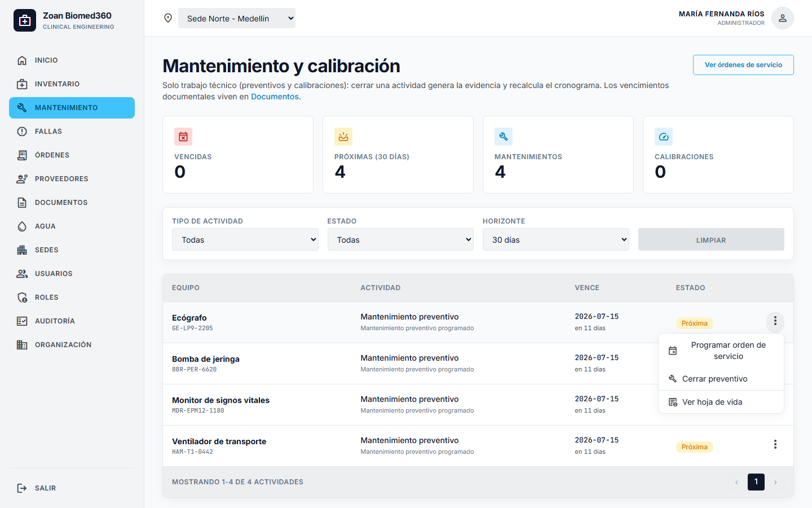Go to Salir in the sidebar
The image size is (812, 508).
pyautogui.click(x=72, y=488)
